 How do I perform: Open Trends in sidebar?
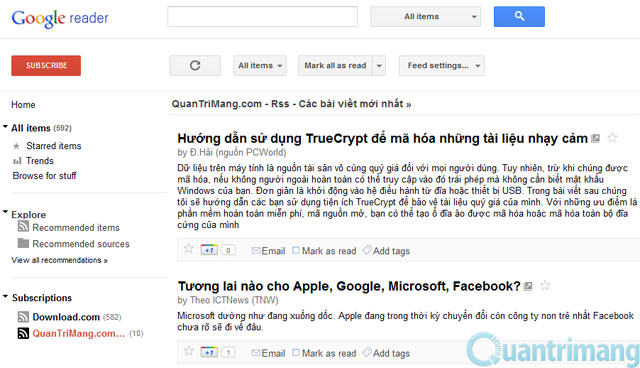[x=40, y=161]
